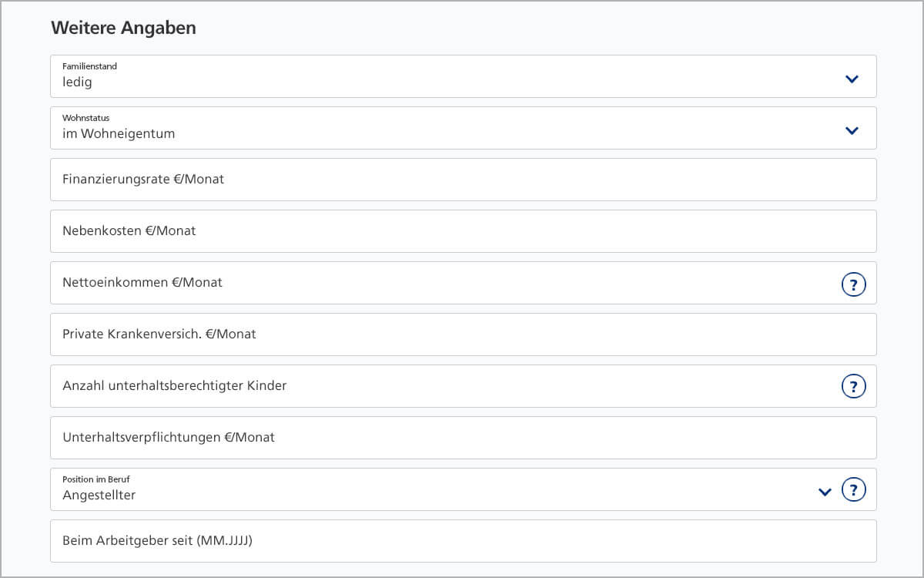Click the Weitere Angaben heading
924x578 pixels.
pos(123,29)
